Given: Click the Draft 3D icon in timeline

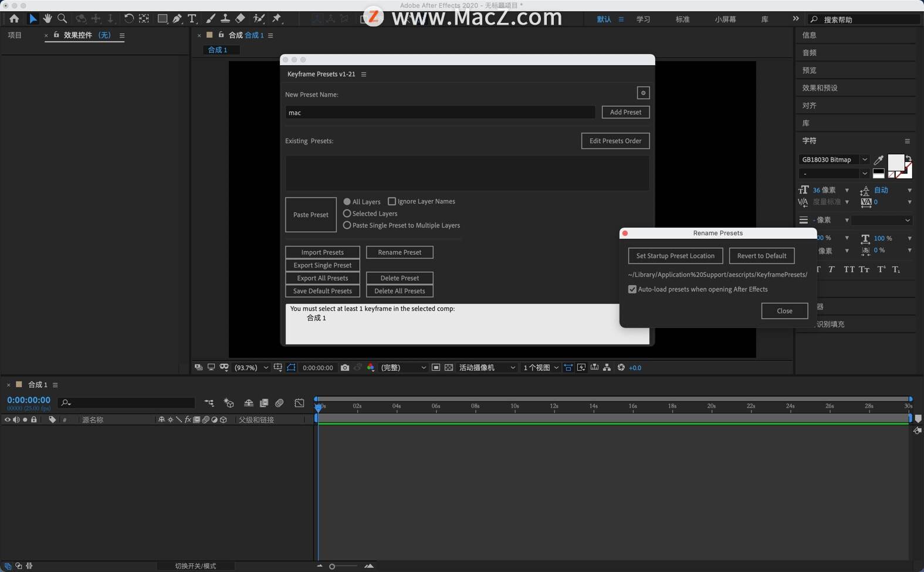Looking at the screenshot, I should coord(229,403).
